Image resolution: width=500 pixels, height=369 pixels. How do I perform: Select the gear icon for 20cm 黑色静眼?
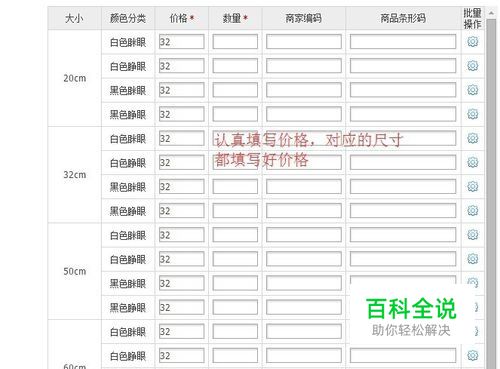point(472,114)
